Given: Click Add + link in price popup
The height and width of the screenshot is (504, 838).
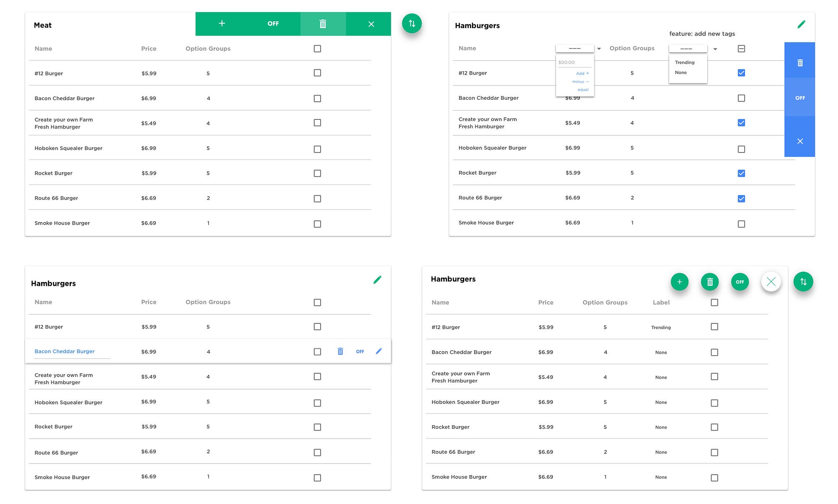Looking at the screenshot, I should [582, 73].
